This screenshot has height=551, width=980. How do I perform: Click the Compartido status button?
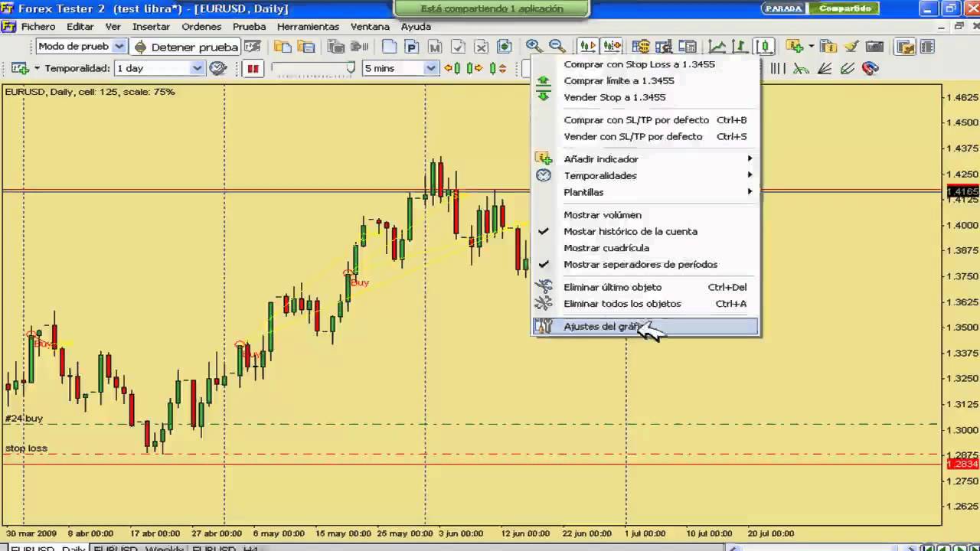pos(844,8)
